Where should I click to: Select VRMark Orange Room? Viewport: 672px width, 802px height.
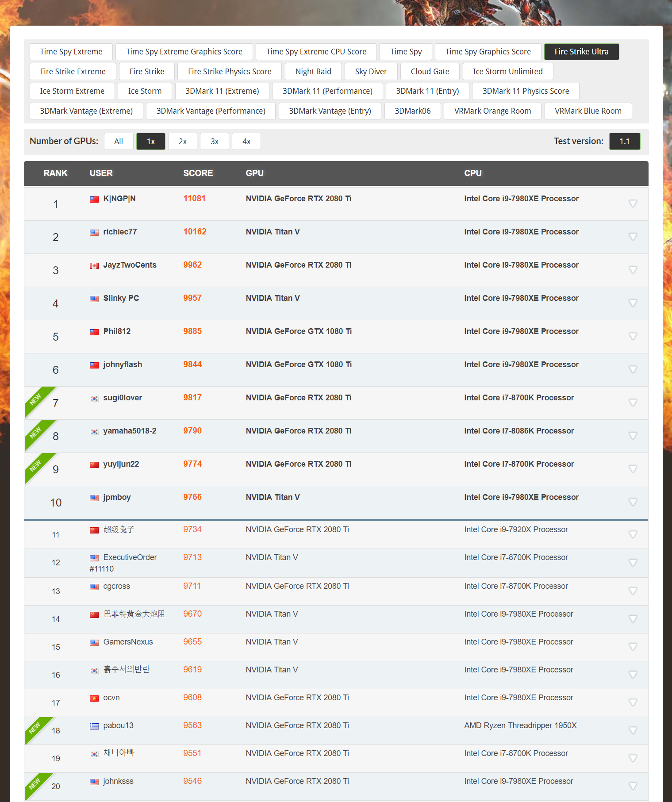click(492, 111)
